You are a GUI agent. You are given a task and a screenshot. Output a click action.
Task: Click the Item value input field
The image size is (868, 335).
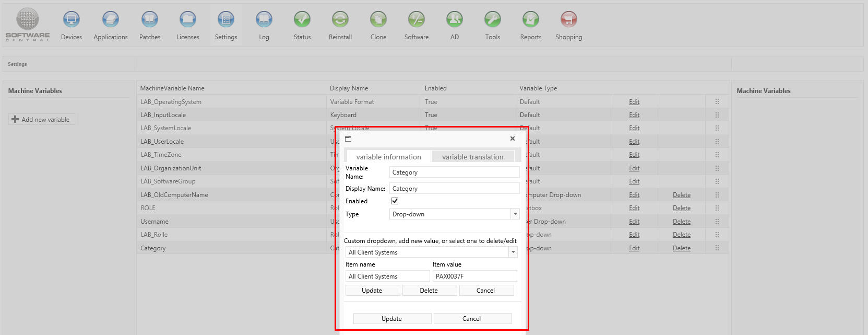pyautogui.click(x=474, y=276)
